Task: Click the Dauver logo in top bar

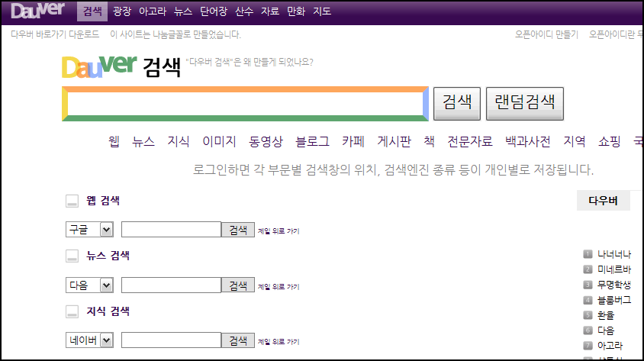Action: (x=38, y=10)
